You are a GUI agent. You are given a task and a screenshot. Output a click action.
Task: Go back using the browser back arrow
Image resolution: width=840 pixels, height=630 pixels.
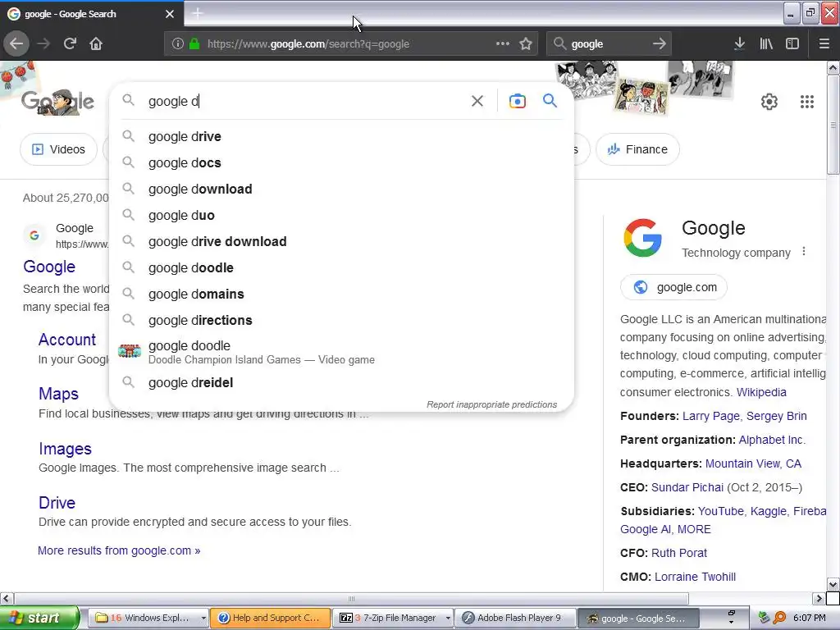[16, 43]
